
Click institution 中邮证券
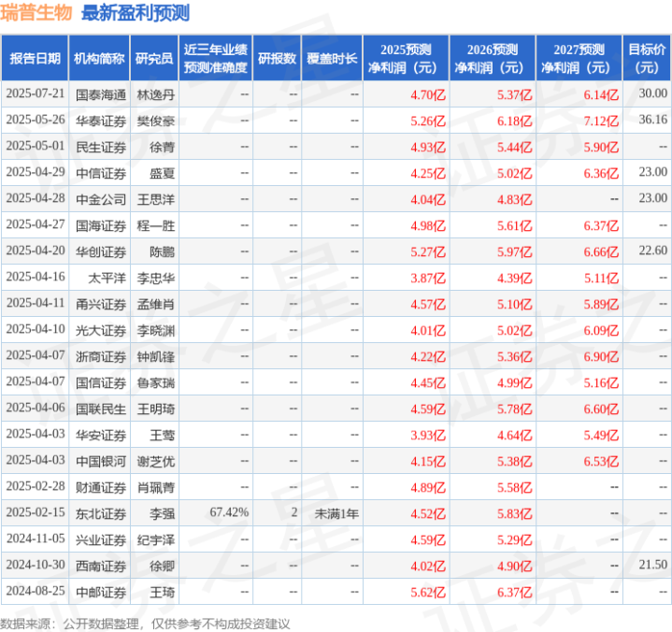101,592
